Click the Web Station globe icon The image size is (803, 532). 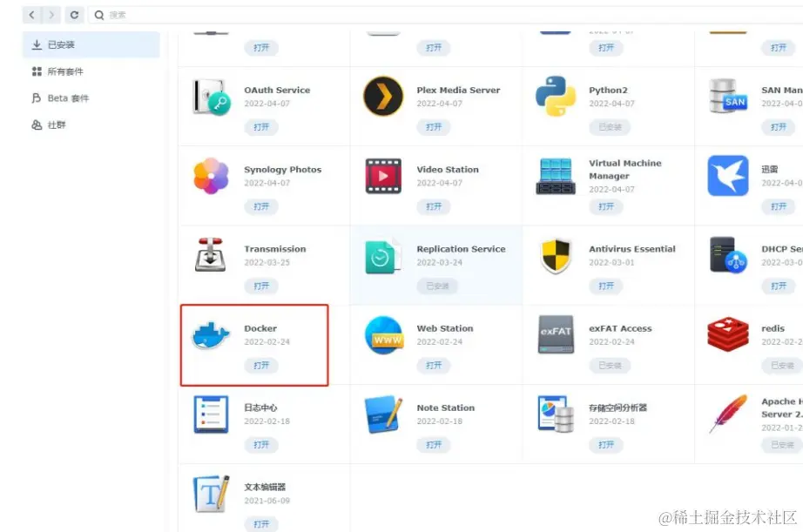[x=383, y=335]
